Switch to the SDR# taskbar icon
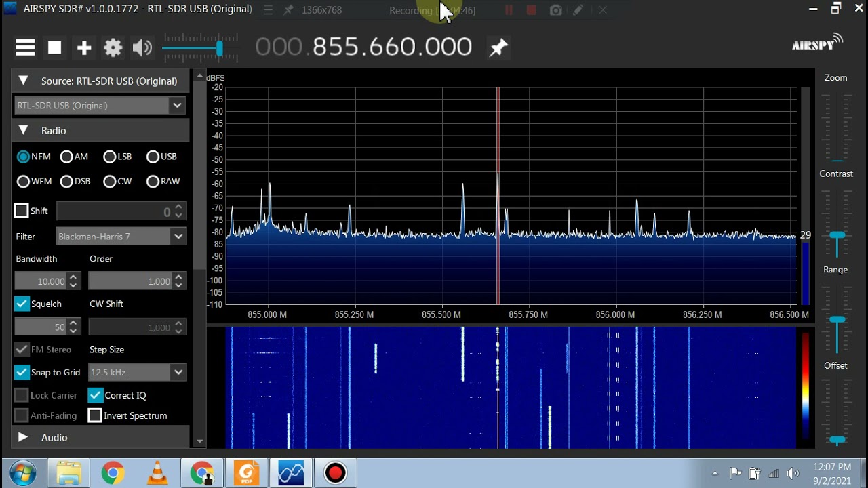 291,472
